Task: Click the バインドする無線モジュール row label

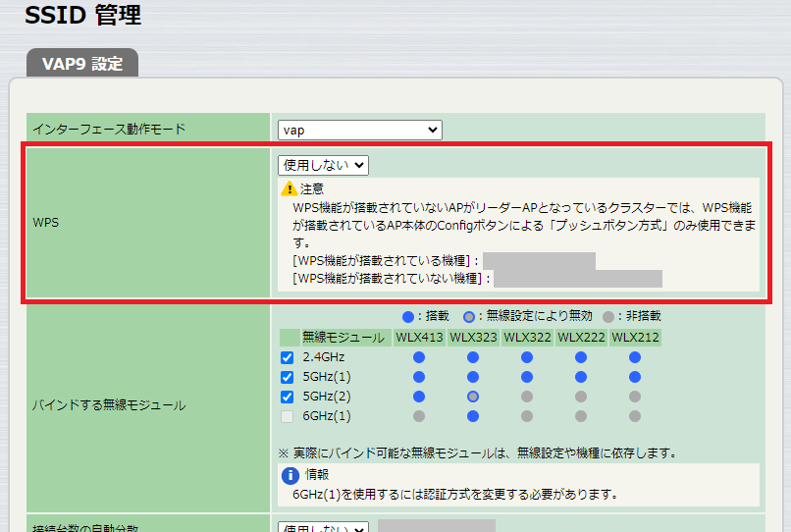Action: (x=109, y=405)
